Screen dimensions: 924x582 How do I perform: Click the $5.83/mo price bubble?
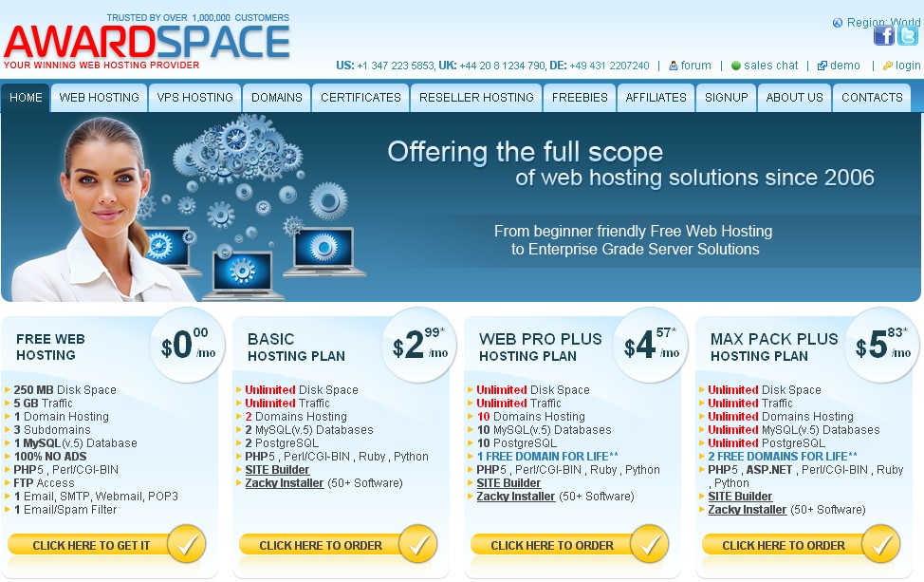pyautogui.click(x=883, y=345)
